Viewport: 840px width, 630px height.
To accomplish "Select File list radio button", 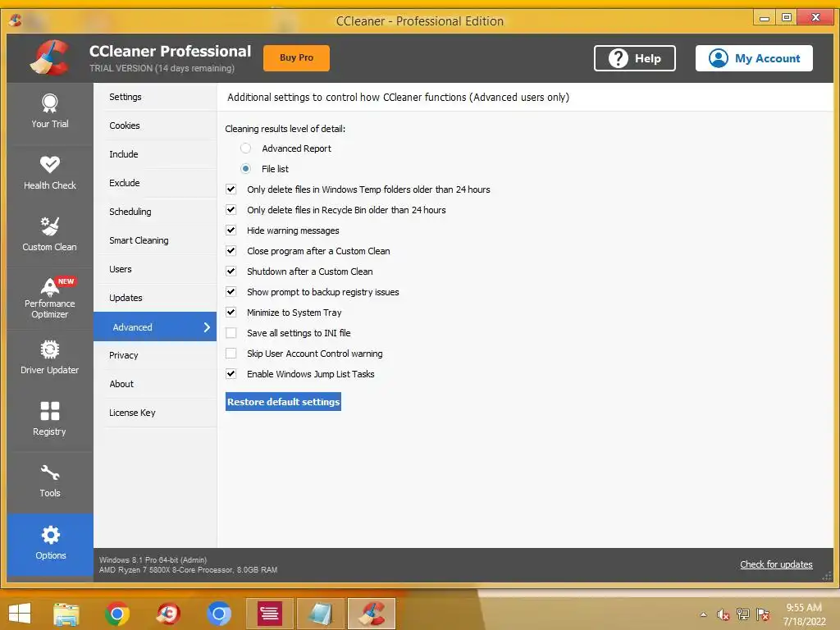I will (245, 169).
